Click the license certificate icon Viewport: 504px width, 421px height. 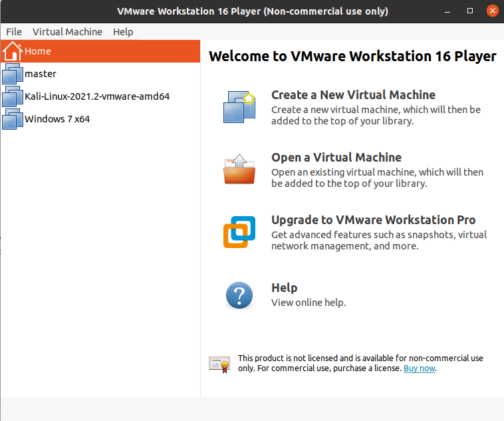click(219, 363)
